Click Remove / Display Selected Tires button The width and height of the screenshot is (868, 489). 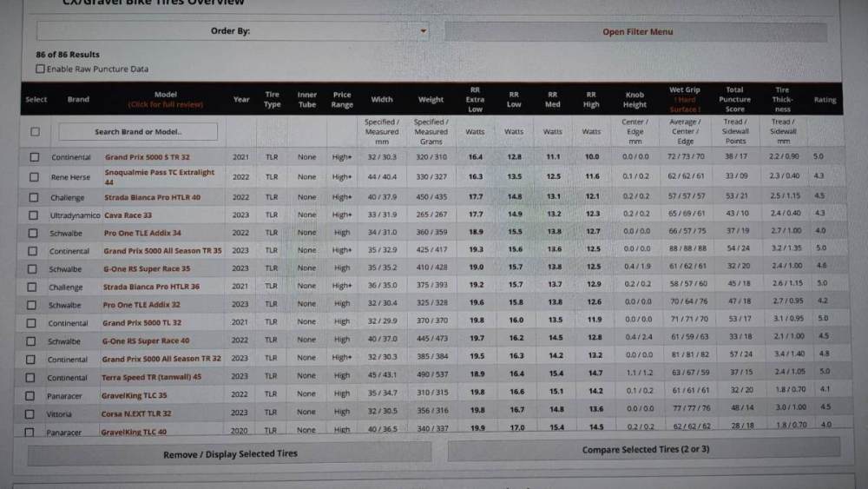coord(230,453)
